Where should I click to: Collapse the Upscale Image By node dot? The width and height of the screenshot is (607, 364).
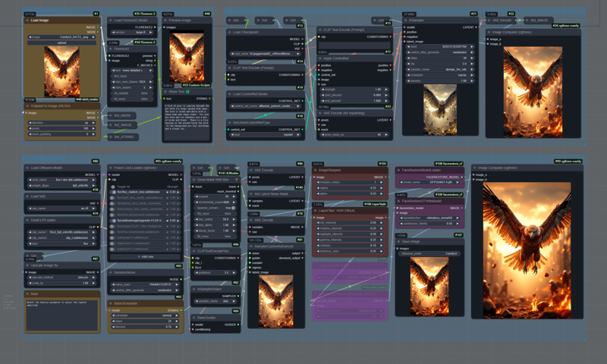(x=27, y=265)
